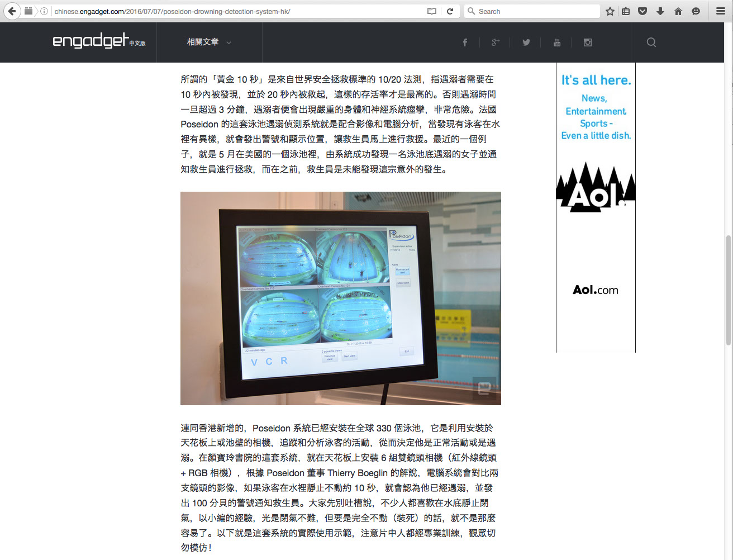This screenshot has height=560, width=733.
Task: Bookmark this page with star icon
Action: point(610,11)
